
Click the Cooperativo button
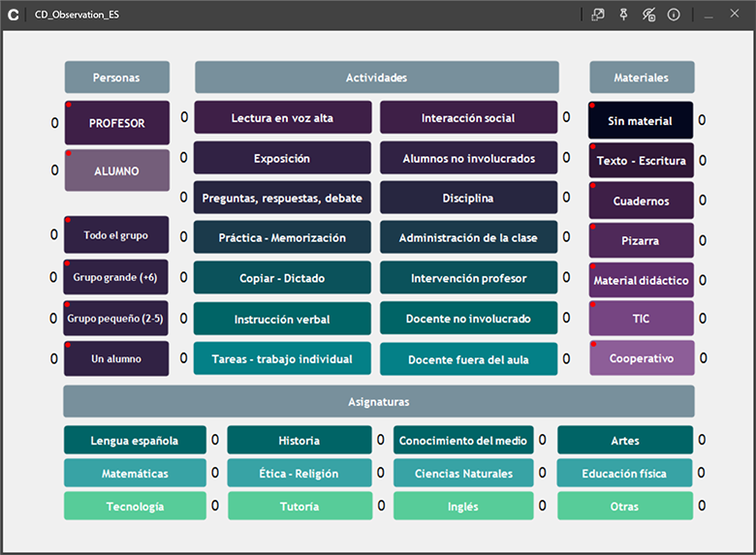(642, 358)
